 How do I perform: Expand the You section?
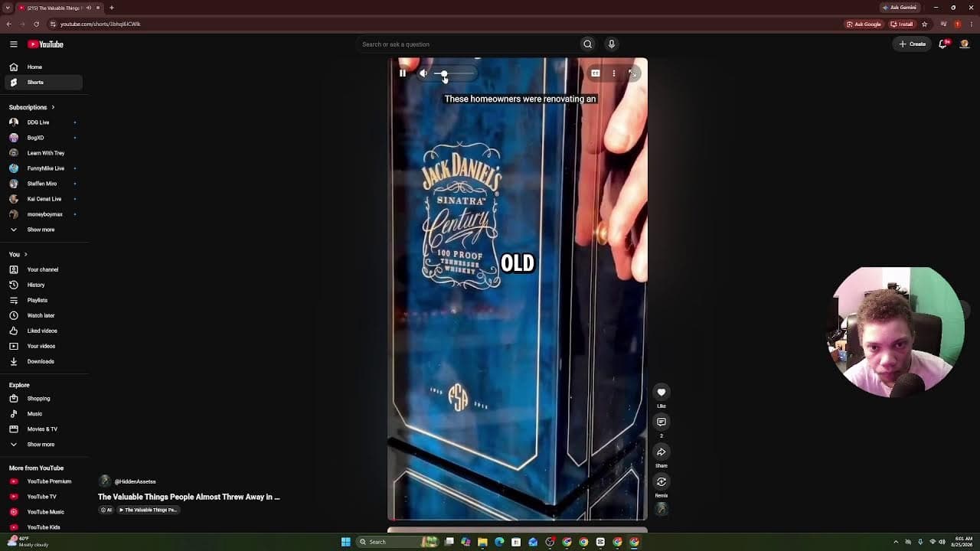pos(18,254)
